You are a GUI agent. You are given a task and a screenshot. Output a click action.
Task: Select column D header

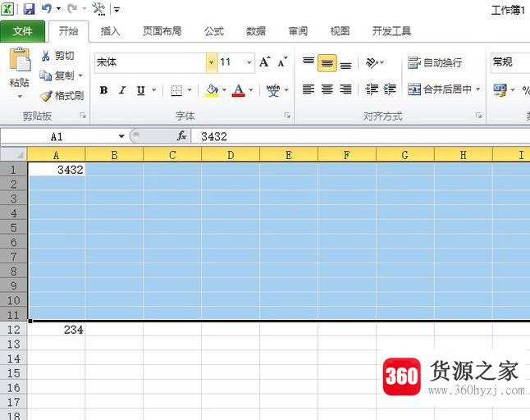(231, 155)
